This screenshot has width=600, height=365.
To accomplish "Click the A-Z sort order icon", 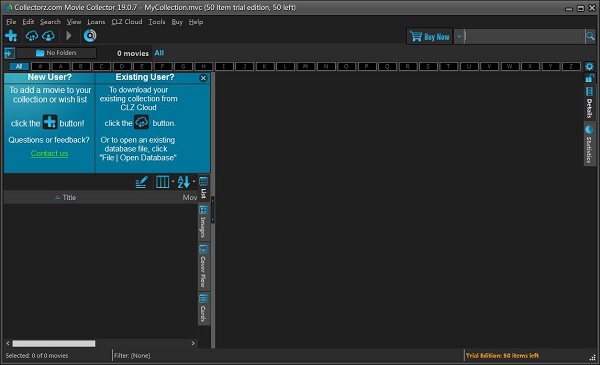I will (184, 182).
